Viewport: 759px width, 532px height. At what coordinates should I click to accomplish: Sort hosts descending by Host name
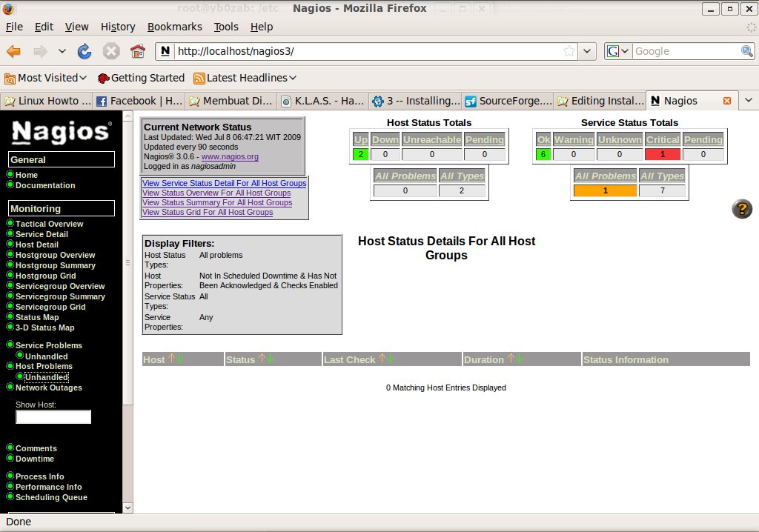(179, 358)
